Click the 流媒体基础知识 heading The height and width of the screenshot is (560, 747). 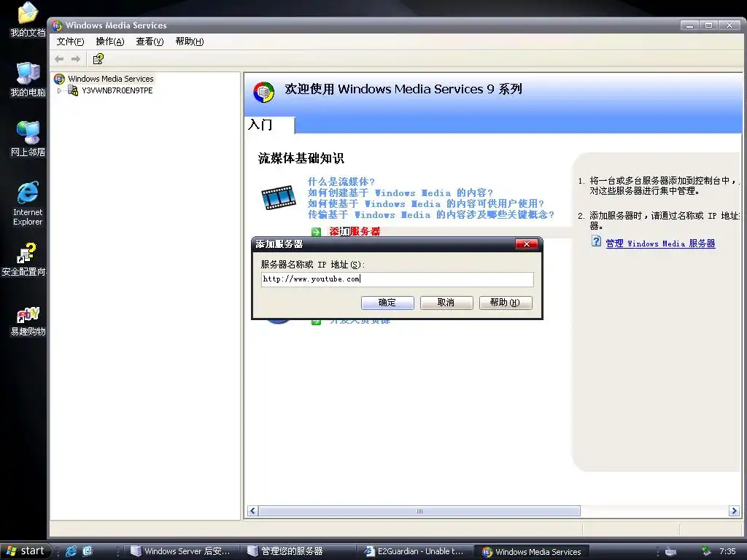301,158
